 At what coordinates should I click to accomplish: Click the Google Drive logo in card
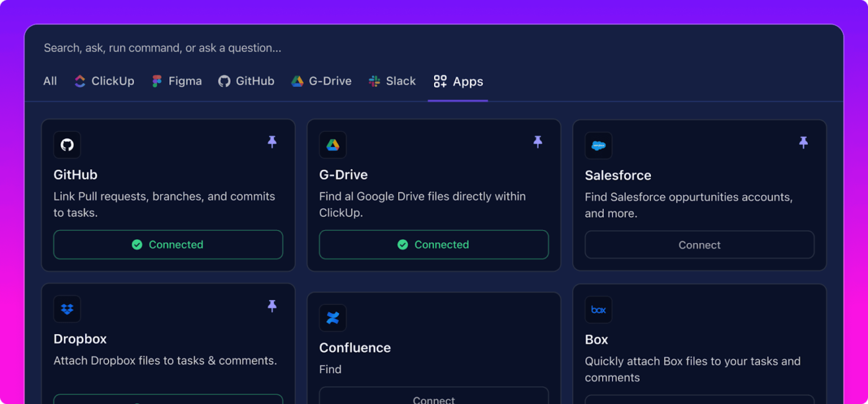(x=333, y=145)
